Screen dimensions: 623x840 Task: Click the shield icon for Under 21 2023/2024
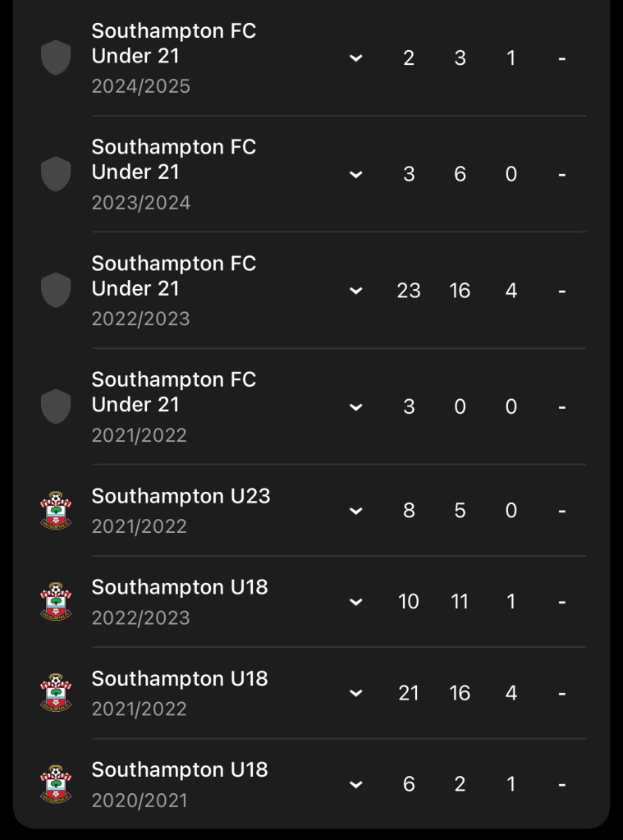(56, 174)
